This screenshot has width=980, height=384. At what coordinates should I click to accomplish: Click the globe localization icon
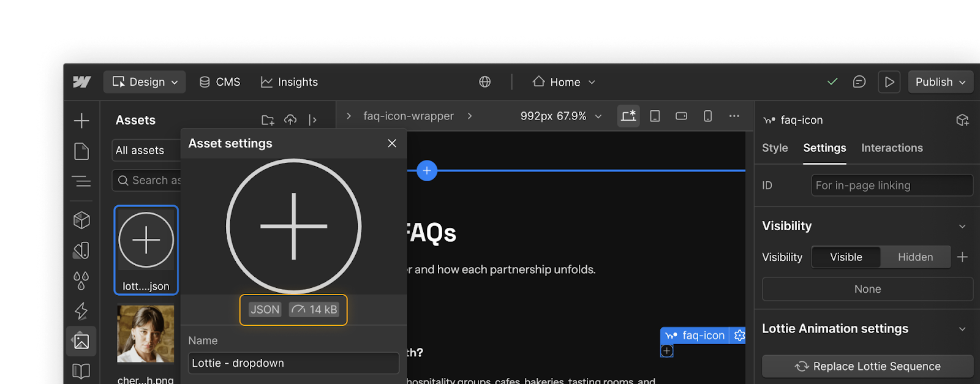click(x=484, y=82)
